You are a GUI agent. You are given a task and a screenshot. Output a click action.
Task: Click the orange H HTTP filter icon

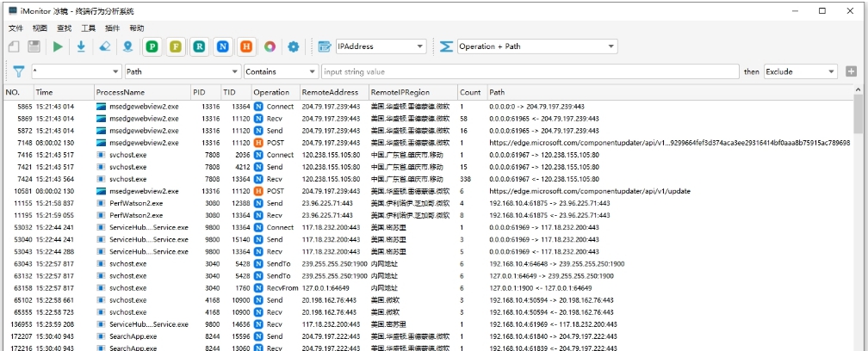click(x=246, y=46)
